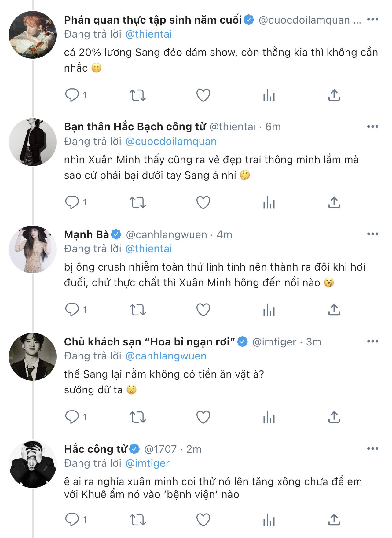View analytics of Bạn thân Hắc Bạch công tử tweet
Image resolution: width=392 pixels, height=538 pixels.
(269, 202)
